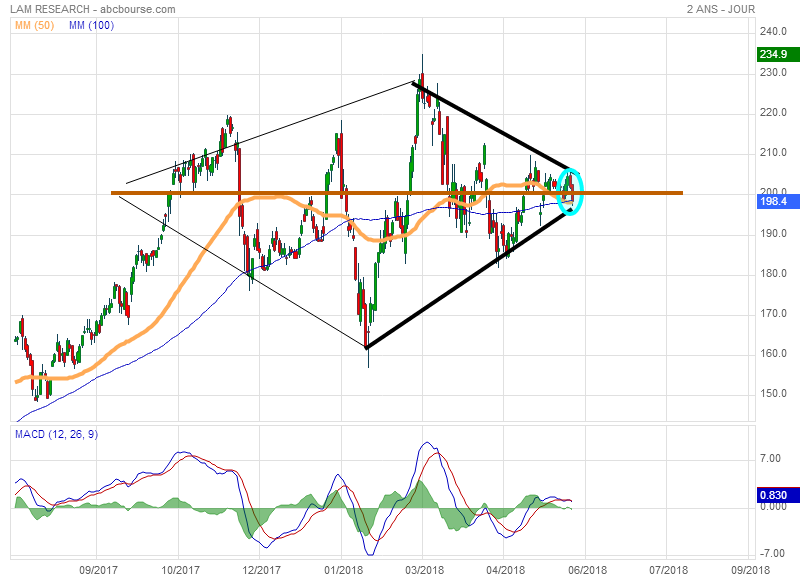This screenshot has height=580, width=800.
Task: Click the 160.0 price axis label
Action: (x=773, y=354)
